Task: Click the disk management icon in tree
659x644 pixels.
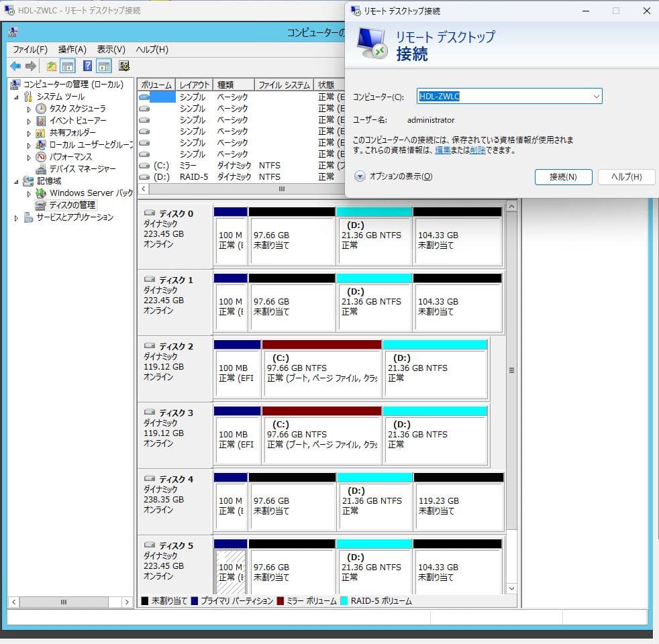Action: [x=40, y=205]
